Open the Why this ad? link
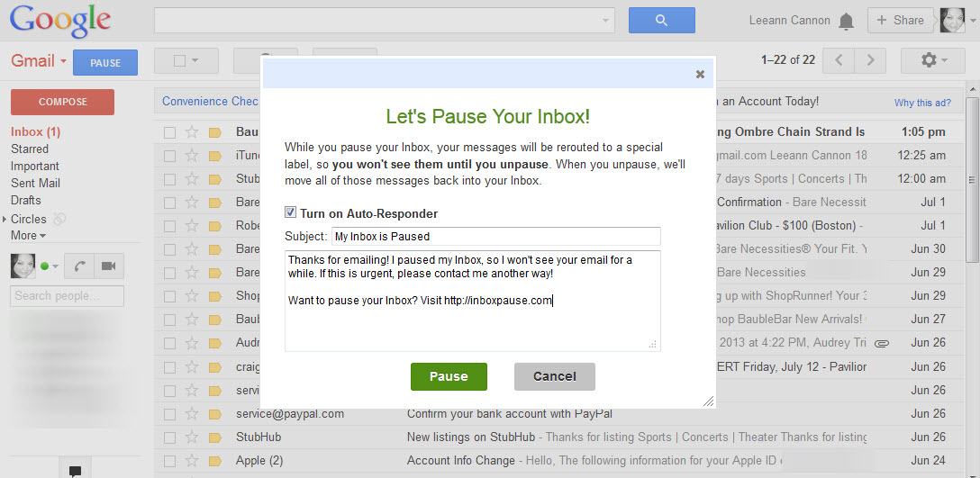 (x=922, y=104)
